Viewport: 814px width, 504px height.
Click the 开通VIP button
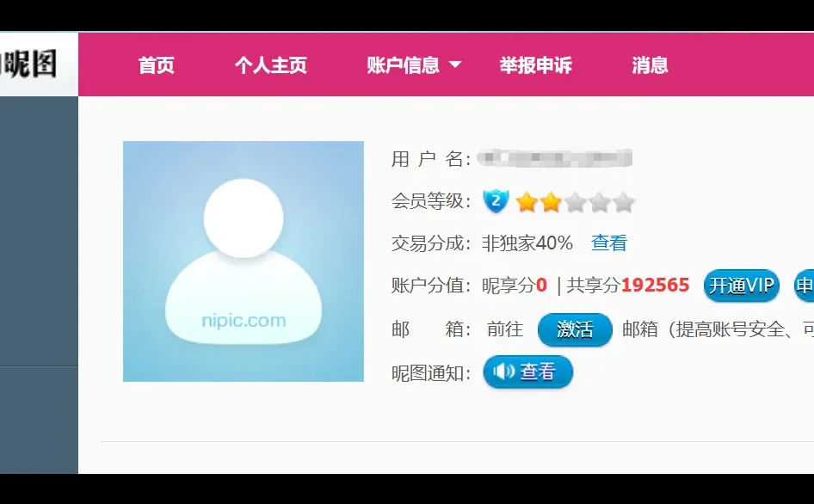[741, 286]
